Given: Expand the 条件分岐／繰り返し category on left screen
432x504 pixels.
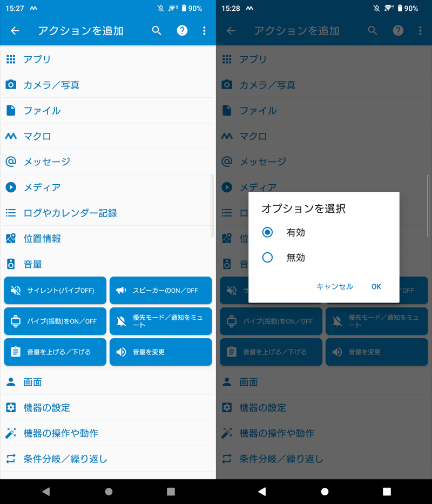Looking at the screenshot, I should click(x=108, y=459).
